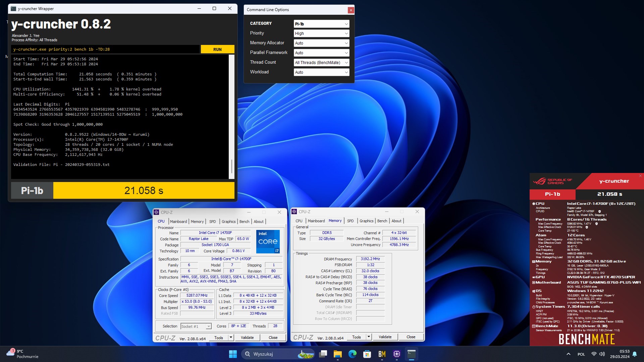Close the Command Line Options panel
Screen dimensions: 644x362
click(x=351, y=10)
